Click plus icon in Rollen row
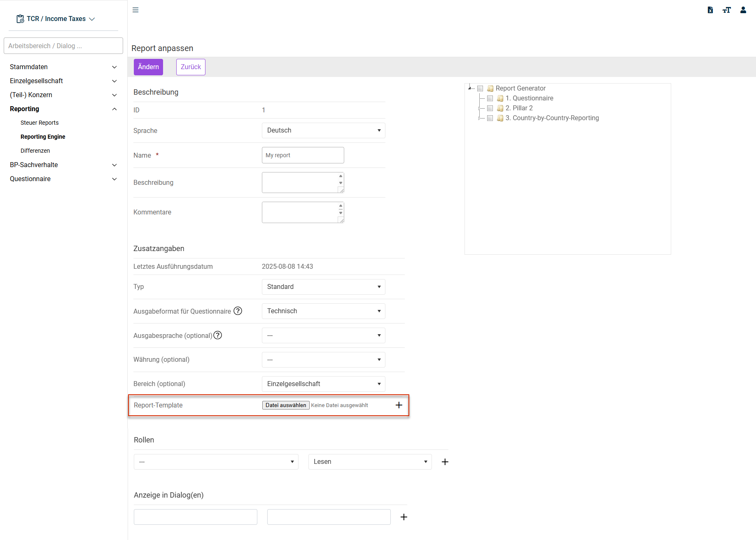This screenshot has height=540, width=756. pyautogui.click(x=445, y=462)
